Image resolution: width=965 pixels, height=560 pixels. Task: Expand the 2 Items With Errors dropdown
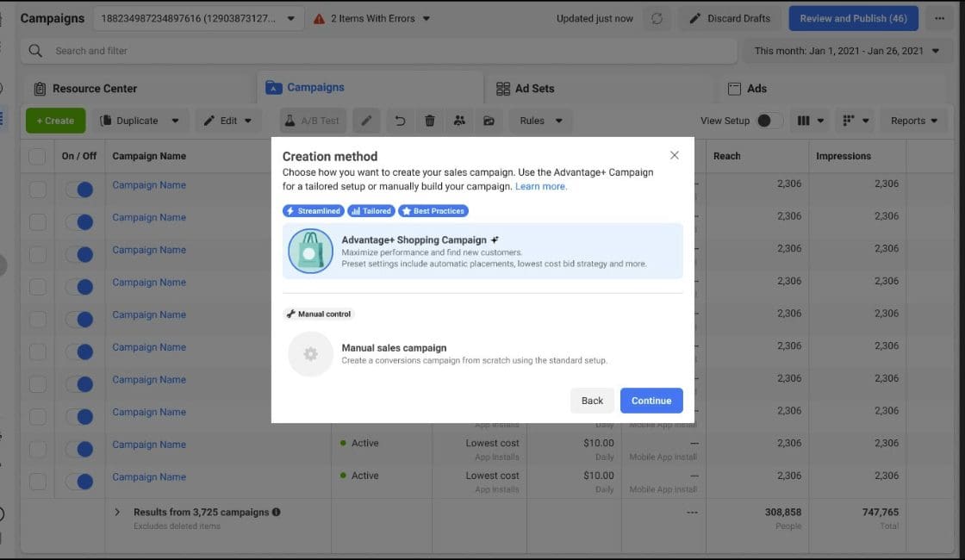(x=372, y=18)
